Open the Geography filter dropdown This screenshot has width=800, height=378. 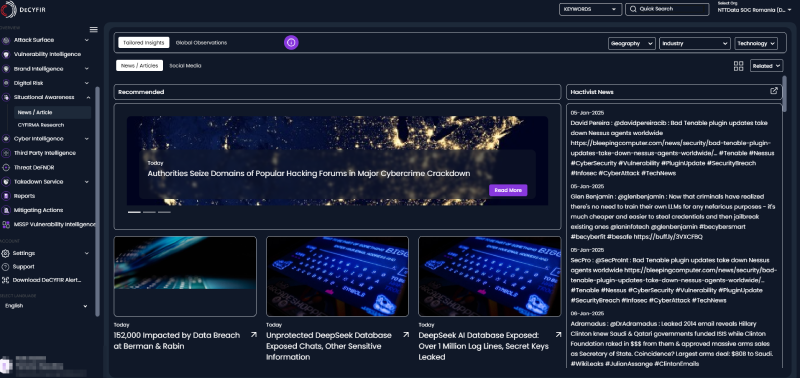coord(632,43)
